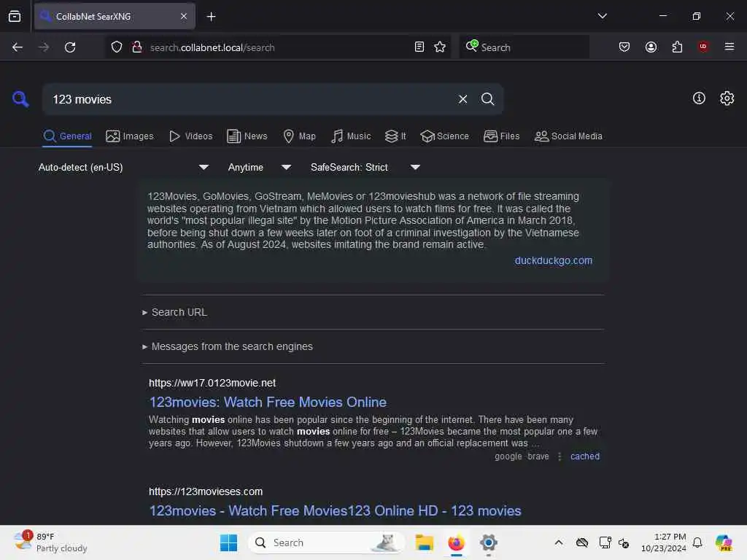The image size is (747, 560).
Task: Select the General category tab
Action: point(67,136)
